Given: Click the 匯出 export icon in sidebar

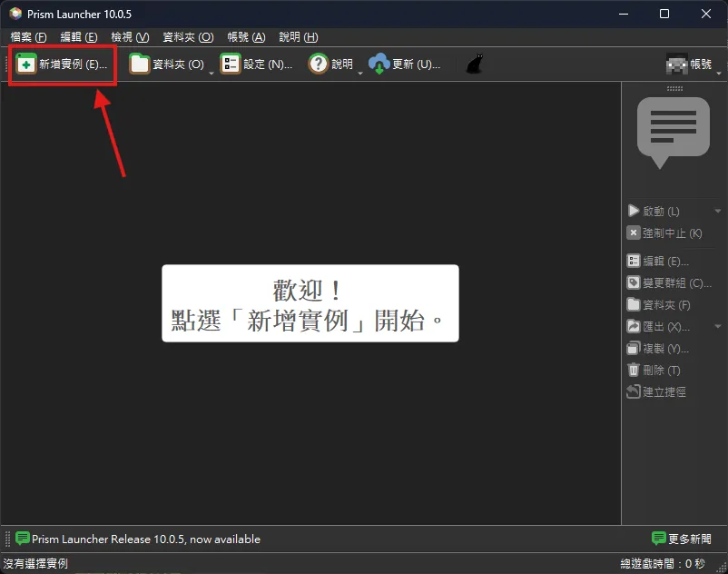Looking at the screenshot, I should (634, 326).
